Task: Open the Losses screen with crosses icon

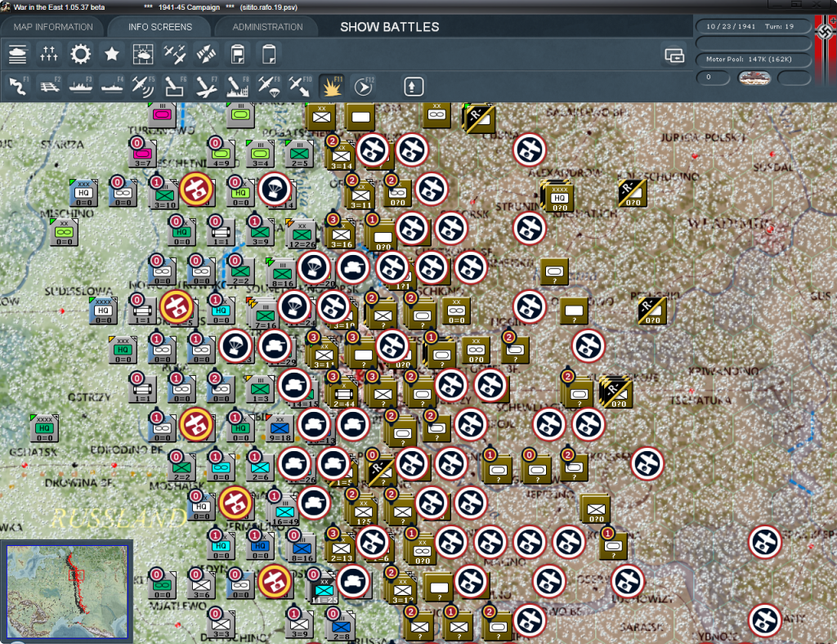Action: point(49,54)
